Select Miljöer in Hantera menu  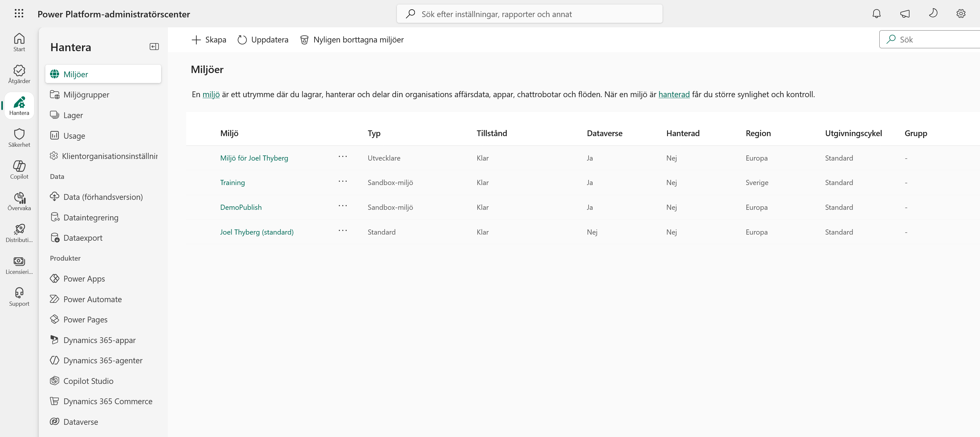(x=103, y=74)
